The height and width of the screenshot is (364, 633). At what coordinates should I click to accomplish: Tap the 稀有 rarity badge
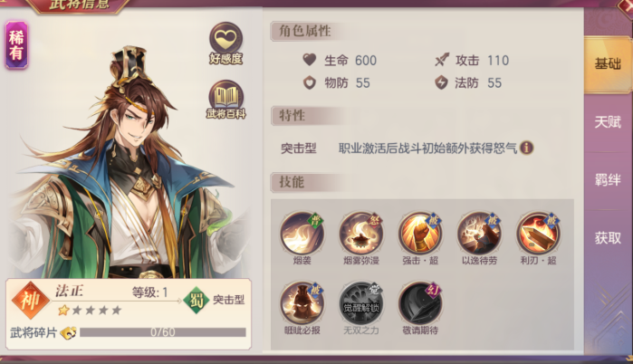16,45
